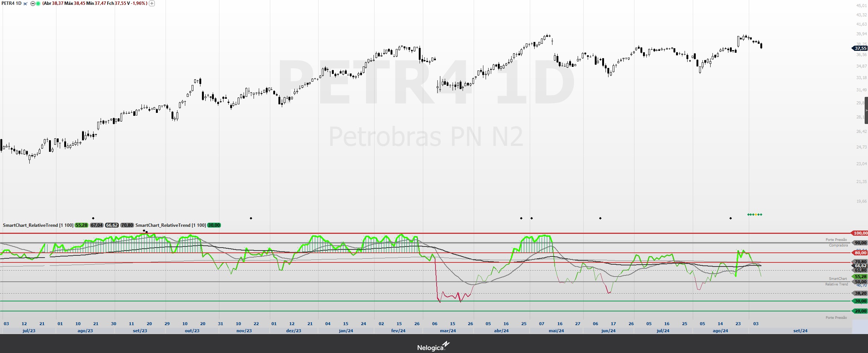
Task: Click the nov/23 month label on time axis
Action: coord(244,331)
